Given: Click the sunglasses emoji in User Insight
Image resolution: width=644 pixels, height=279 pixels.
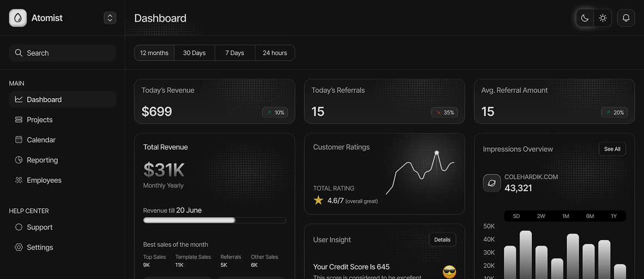Looking at the screenshot, I should [449, 272].
